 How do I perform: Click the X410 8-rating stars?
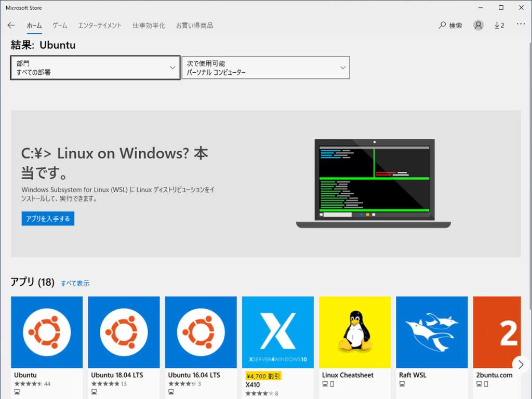click(260, 394)
